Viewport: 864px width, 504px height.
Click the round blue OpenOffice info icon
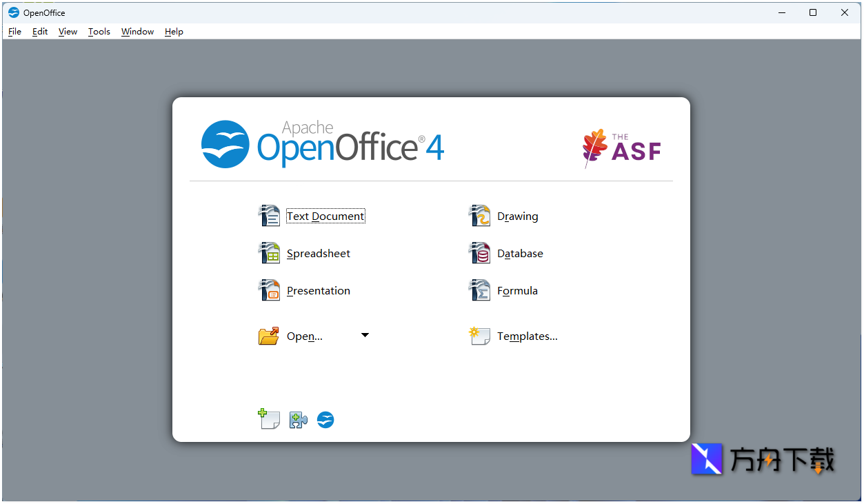point(325,420)
